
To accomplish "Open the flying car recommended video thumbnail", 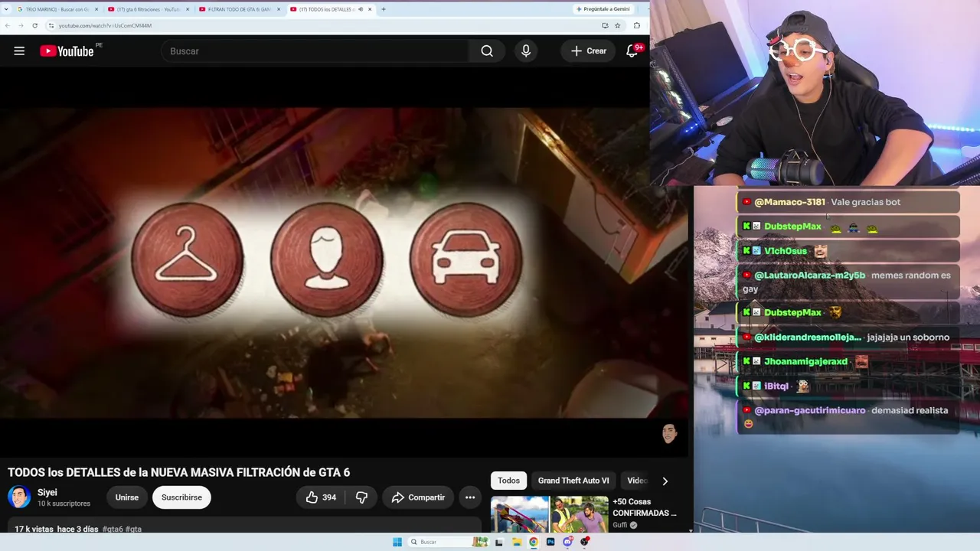I will (x=520, y=514).
